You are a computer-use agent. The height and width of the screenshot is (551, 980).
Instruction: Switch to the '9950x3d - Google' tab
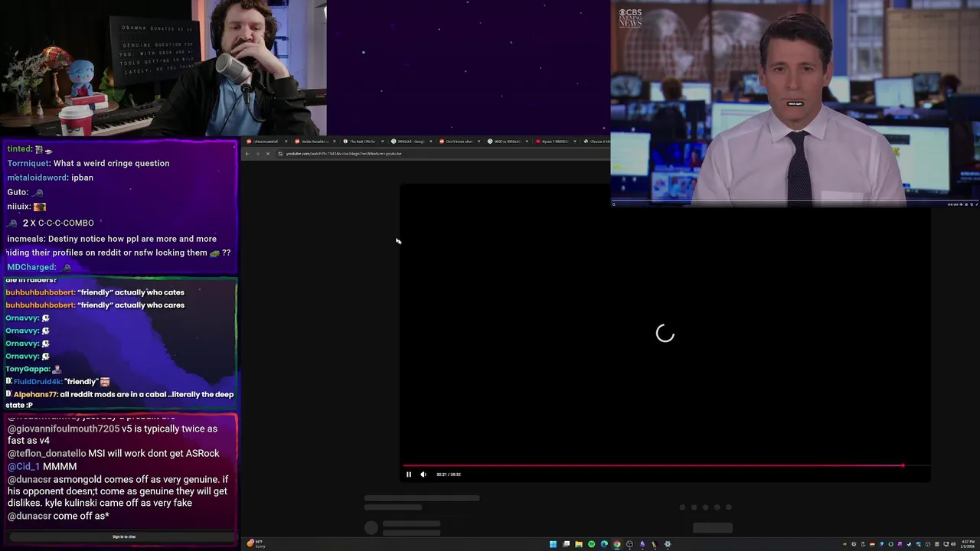coord(411,142)
